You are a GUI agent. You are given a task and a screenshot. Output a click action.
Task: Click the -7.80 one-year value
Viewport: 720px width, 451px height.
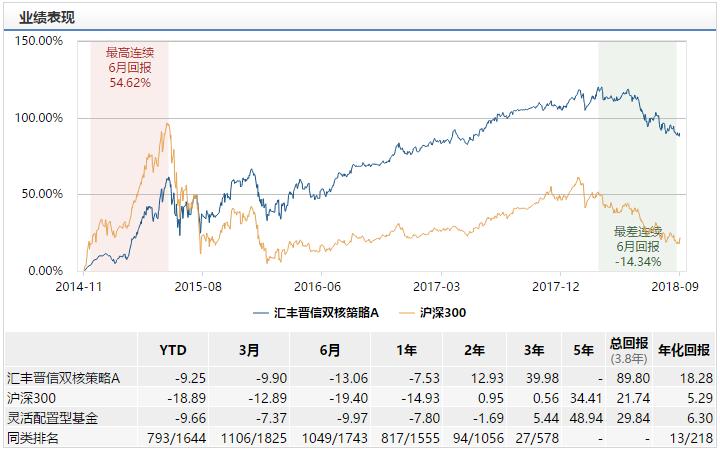[424, 418]
